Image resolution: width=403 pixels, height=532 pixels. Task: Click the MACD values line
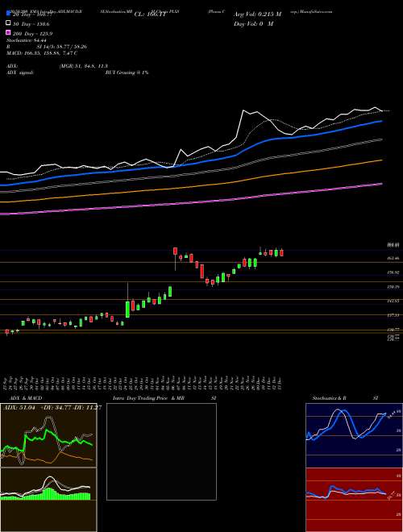tap(42, 53)
